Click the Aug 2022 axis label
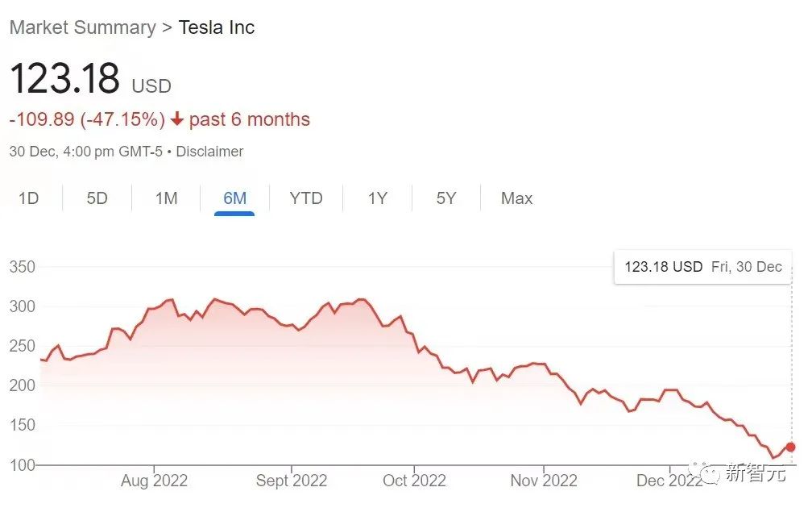The image size is (812, 508). [154, 481]
